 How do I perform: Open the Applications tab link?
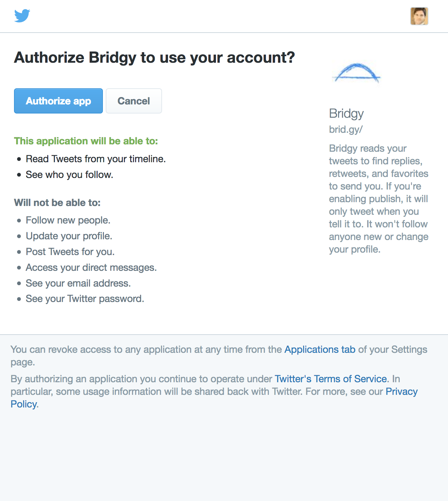pyautogui.click(x=320, y=349)
